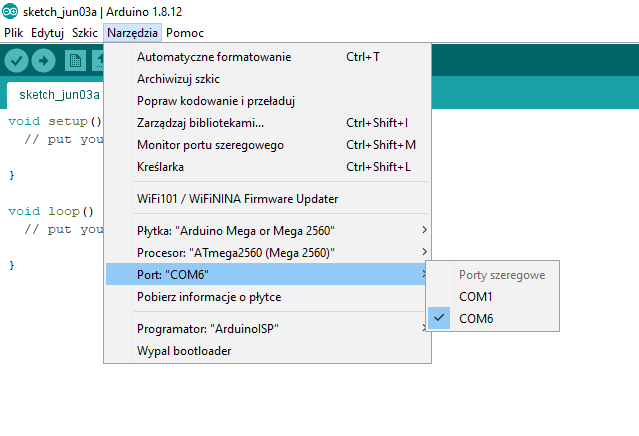Open the Pomoc menu

click(x=185, y=33)
